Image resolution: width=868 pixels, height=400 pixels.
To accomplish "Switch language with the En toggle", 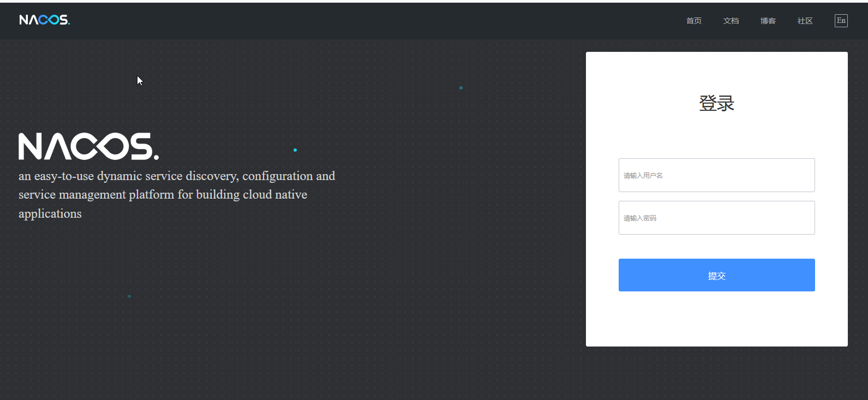I will 841,21.
